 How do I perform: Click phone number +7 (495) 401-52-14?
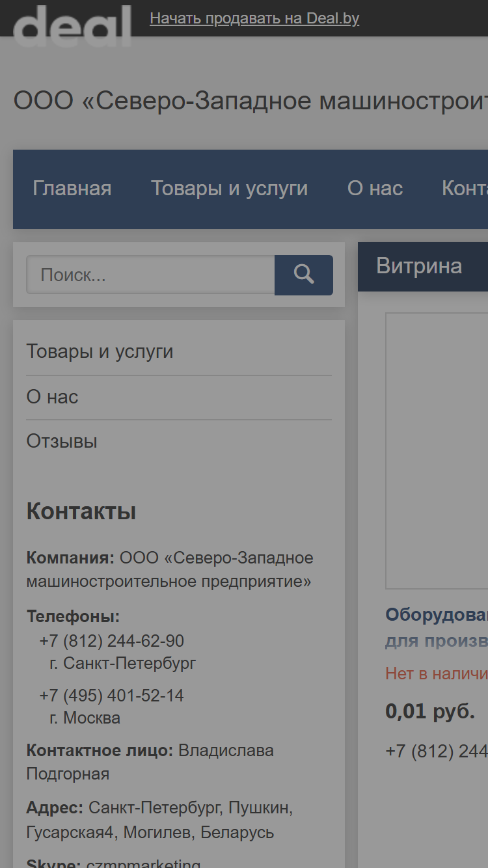111,696
